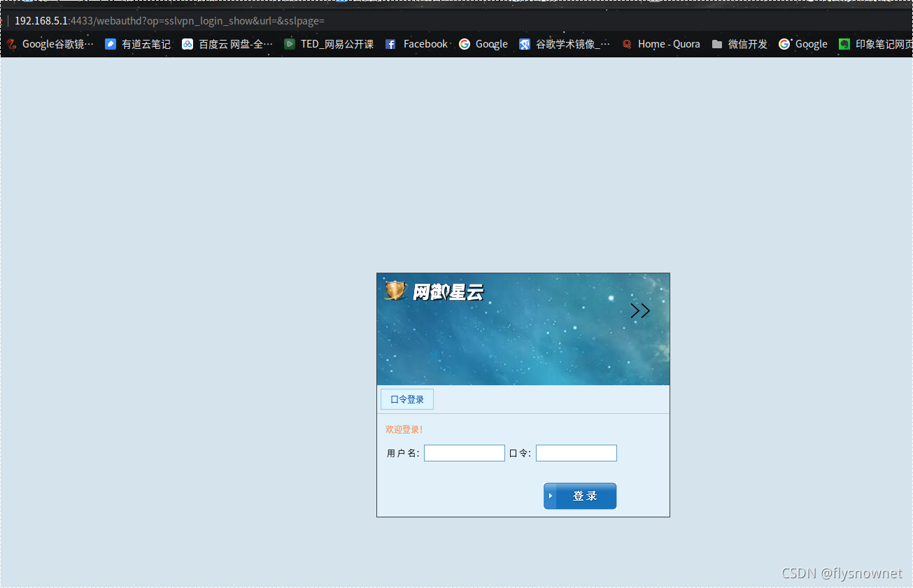This screenshot has height=588, width=913.
Task: Click the 网御星云 title text
Action: pyautogui.click(x=448, y=292)
